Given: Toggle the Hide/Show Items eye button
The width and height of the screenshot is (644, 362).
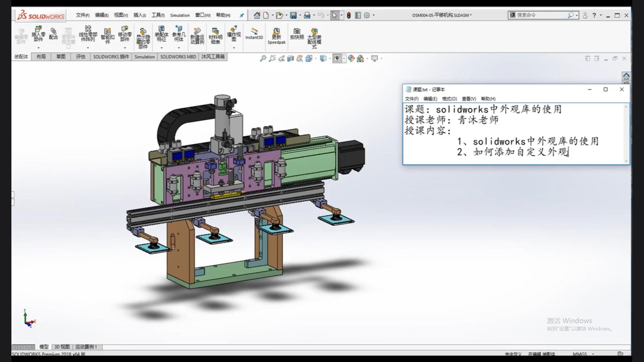Looking at the screenshot, I should pyautogui.click(x=337, y=59).
